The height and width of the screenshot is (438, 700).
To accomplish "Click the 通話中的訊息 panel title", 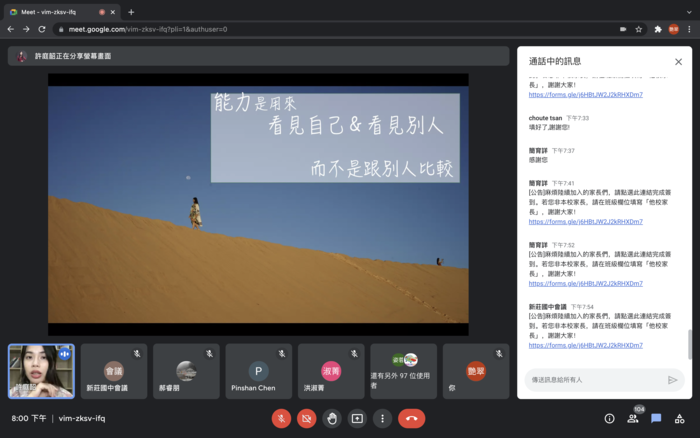I will coord(555,61).
